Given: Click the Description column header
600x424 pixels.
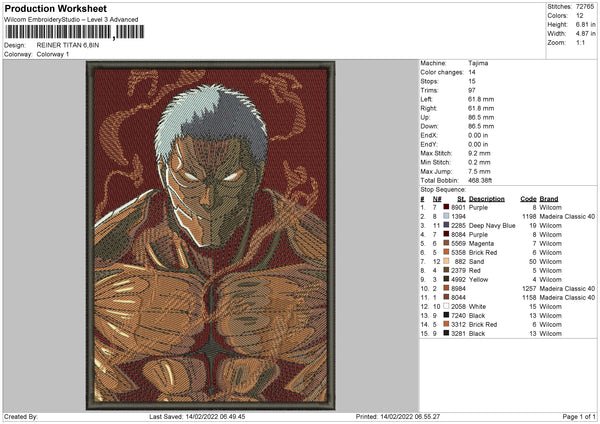Looking at the screenshot, I should point(486,199).
